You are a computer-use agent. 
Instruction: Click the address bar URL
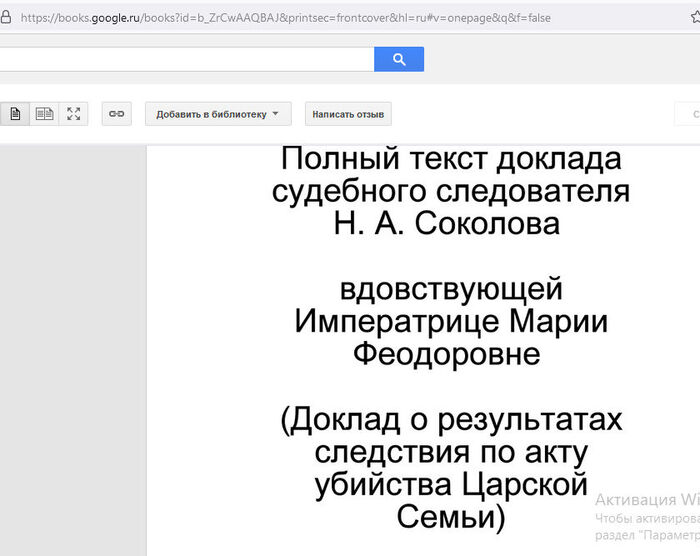click(x=286, y=18)
